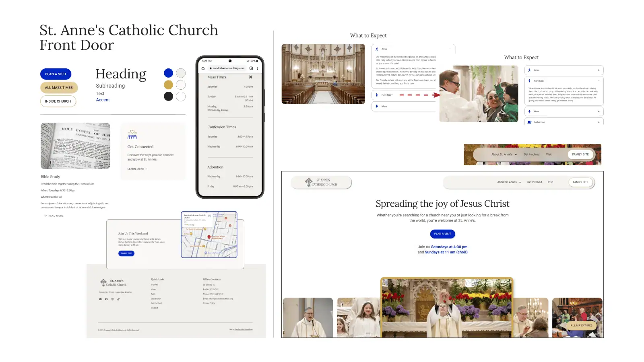Image resolution: width=644 pixels, height=362 pixels.
Task: Click the FAMILY SITE button in main header
Action: [581, 182]
